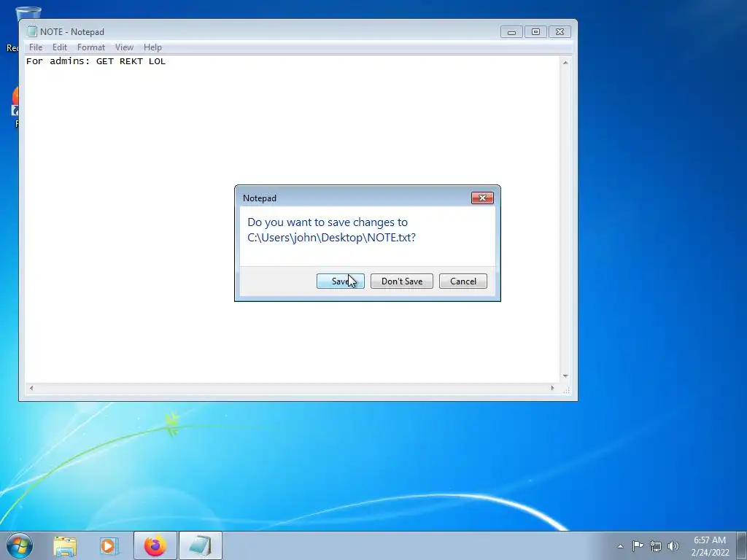
Task: Open the Help menu in Notepad
Action: click(x=152, y=47)
